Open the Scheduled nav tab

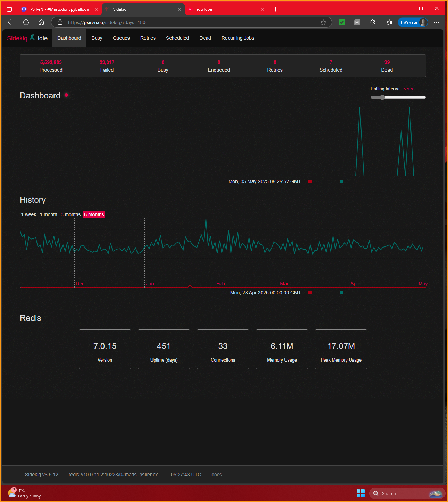tap(177, 38)
